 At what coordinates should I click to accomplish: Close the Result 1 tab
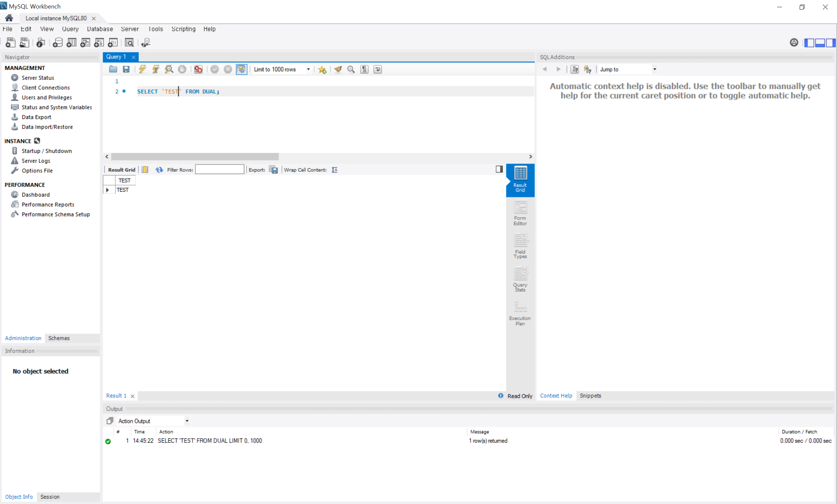tap(133, 396)
